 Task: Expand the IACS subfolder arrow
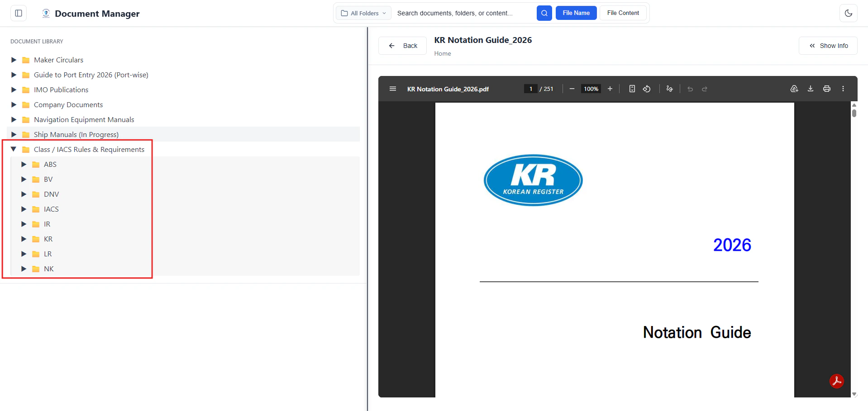coord(24,209)
